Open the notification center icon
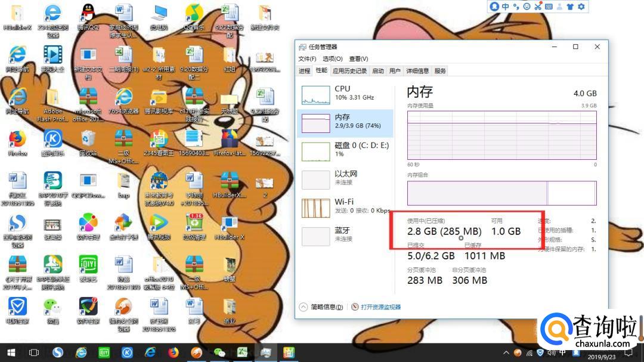644x362 pixels. point(628,352)
